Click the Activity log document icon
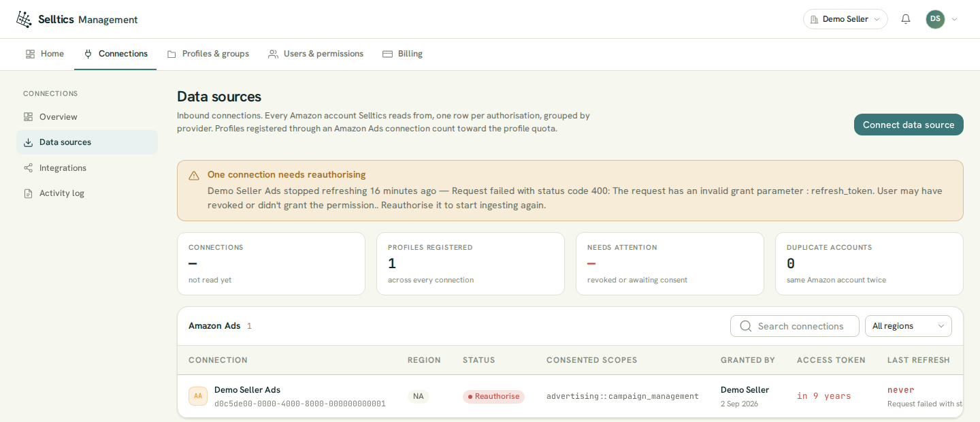 (x=28, y=193)
